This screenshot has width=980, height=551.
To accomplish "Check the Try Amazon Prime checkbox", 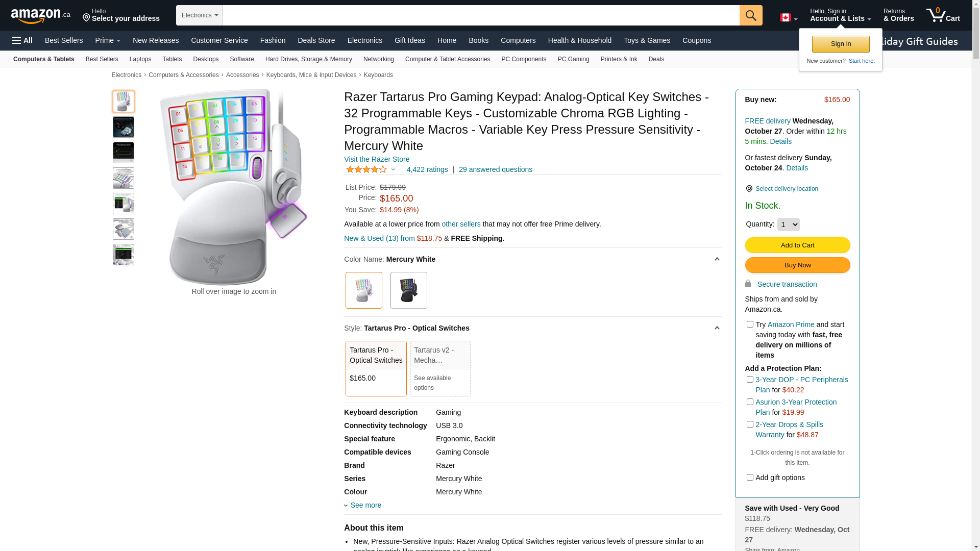I will [x=749, y=324].
